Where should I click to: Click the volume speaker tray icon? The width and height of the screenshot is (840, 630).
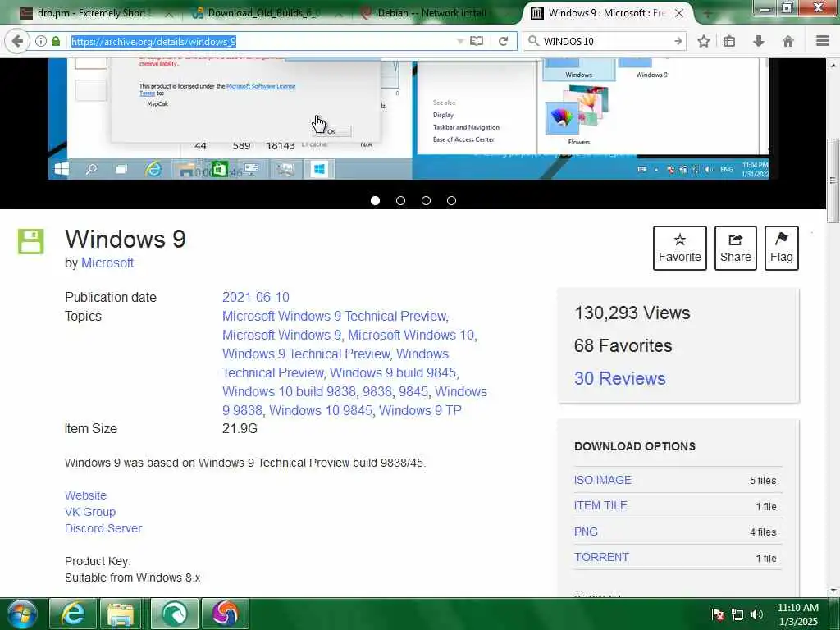pyautogui.click(x=756, y=614)
